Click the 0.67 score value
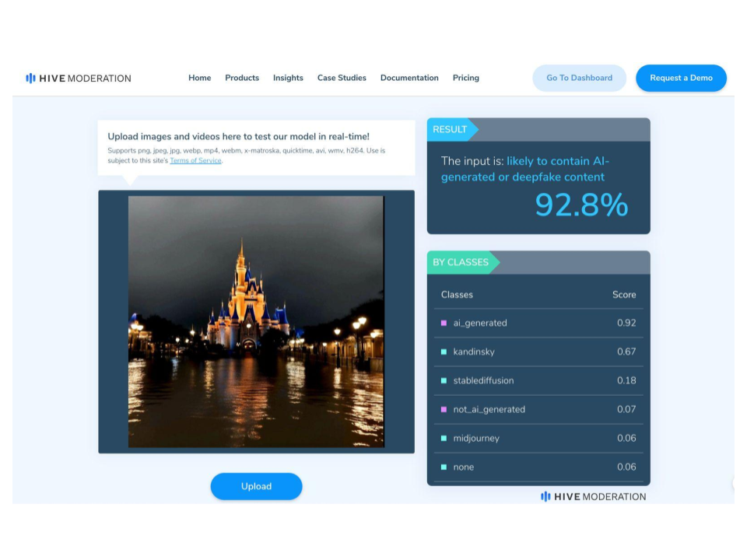 click(x=626, y=352)
